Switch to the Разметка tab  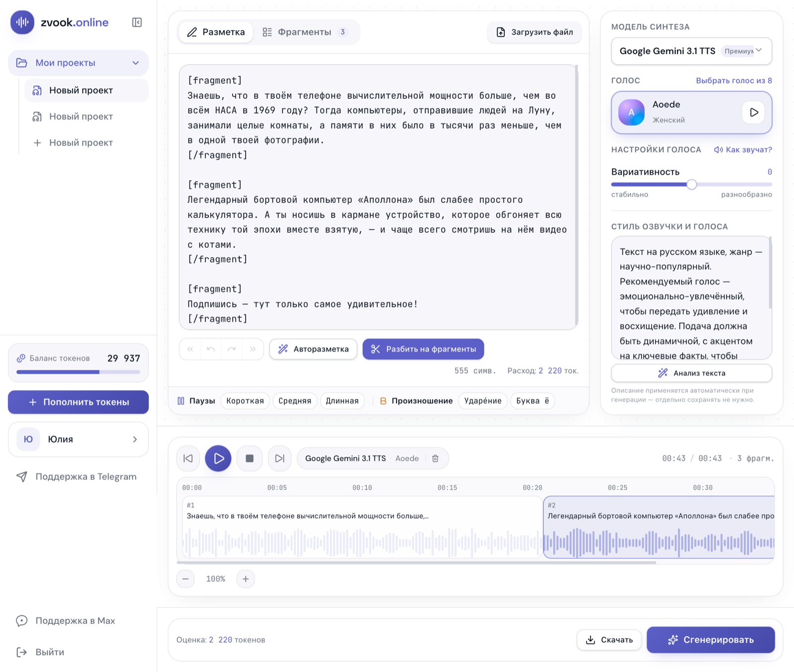[x=216, y=32]
